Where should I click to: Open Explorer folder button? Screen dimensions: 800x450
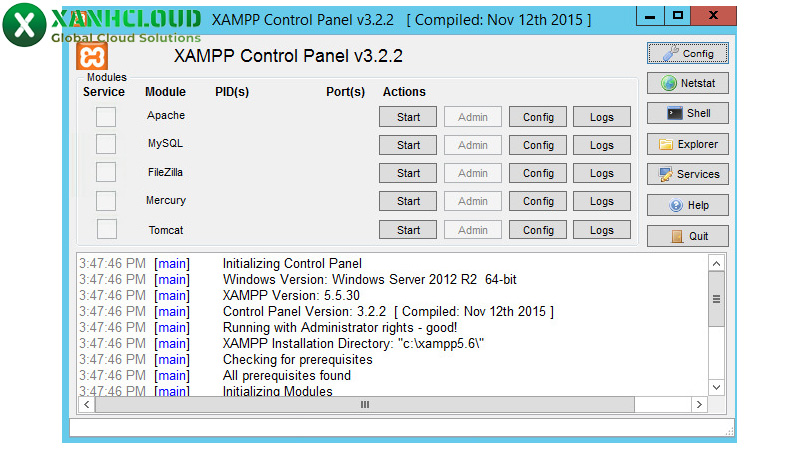point(687,144)
